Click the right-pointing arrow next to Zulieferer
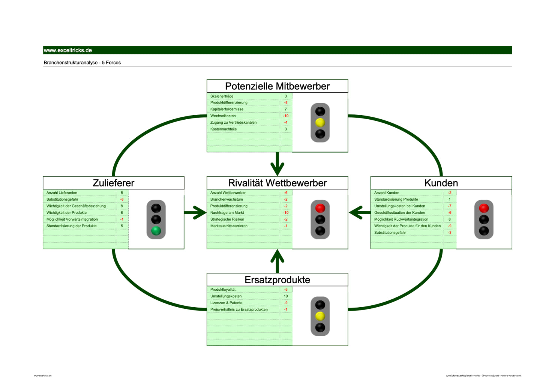Screen dimensions: 555x392 (195, 213)
